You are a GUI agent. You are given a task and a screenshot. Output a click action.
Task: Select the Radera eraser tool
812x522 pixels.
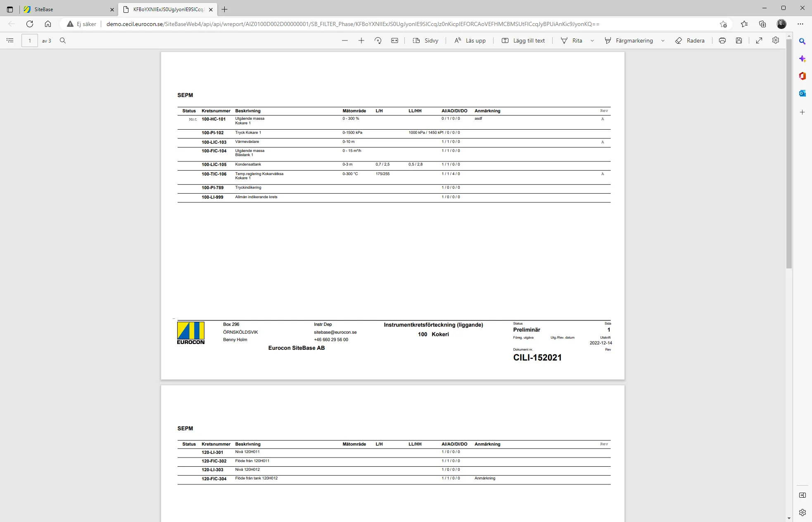tap(690, 40)
